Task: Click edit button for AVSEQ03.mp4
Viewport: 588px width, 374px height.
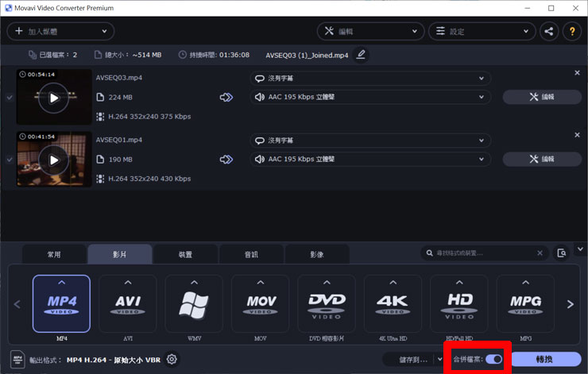Action: point(542,97)
